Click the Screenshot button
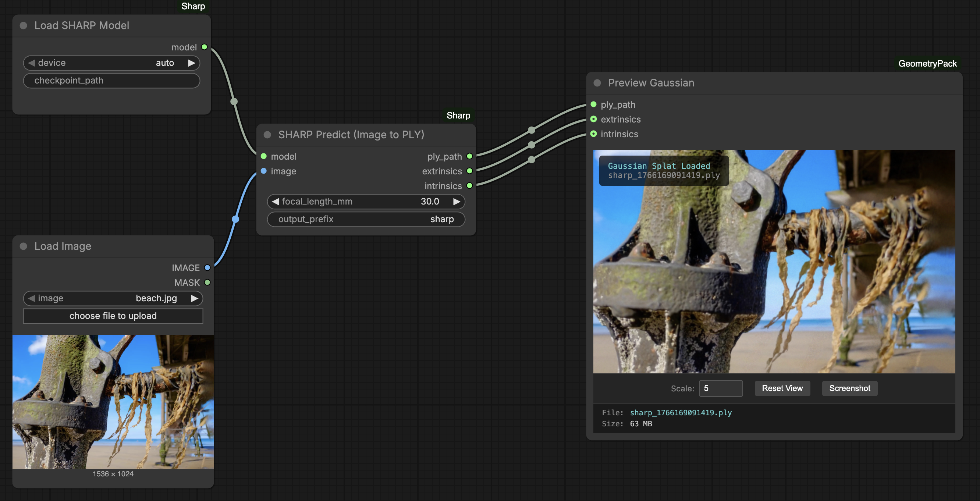980x501 pixels. pyautogui.click(x=849, y=388)
